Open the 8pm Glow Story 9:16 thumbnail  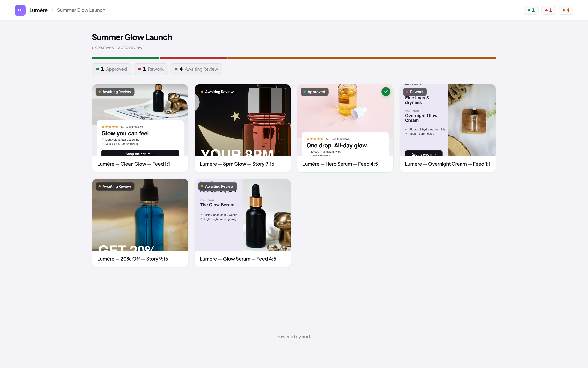243,120
